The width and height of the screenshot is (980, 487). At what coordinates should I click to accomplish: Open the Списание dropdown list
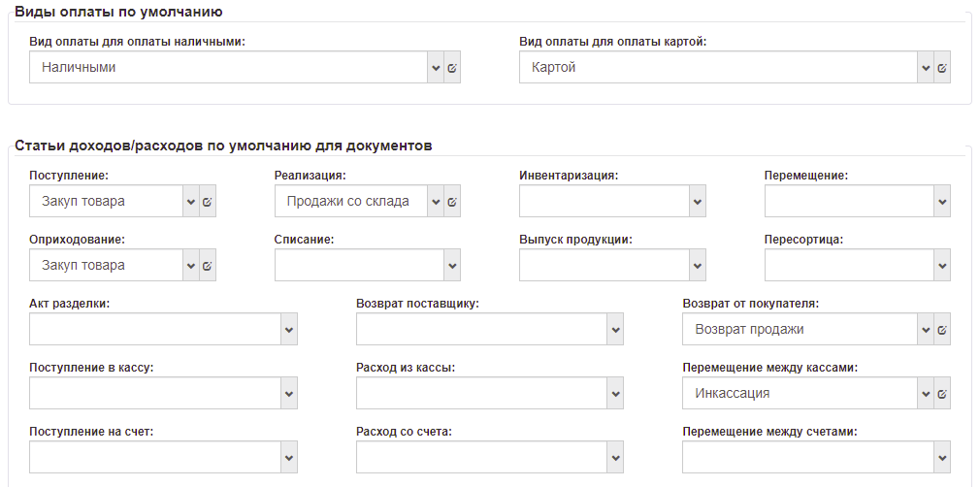452,266
